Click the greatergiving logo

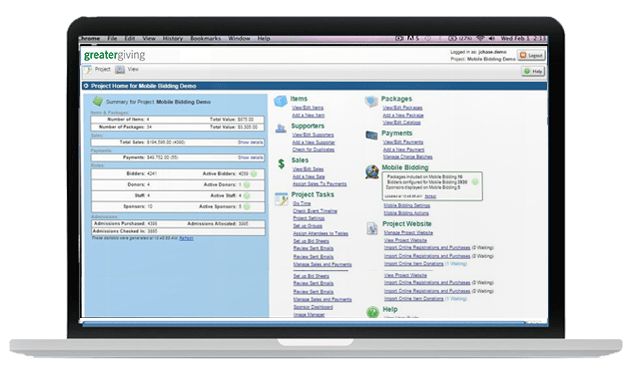(x=115, y=55)
